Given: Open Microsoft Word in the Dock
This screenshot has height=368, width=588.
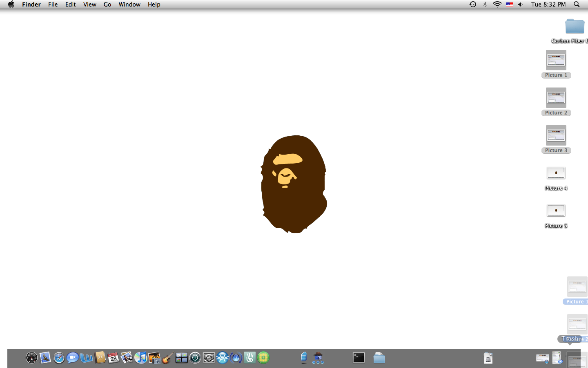Looking at the screenshot, I should [86, 358].
